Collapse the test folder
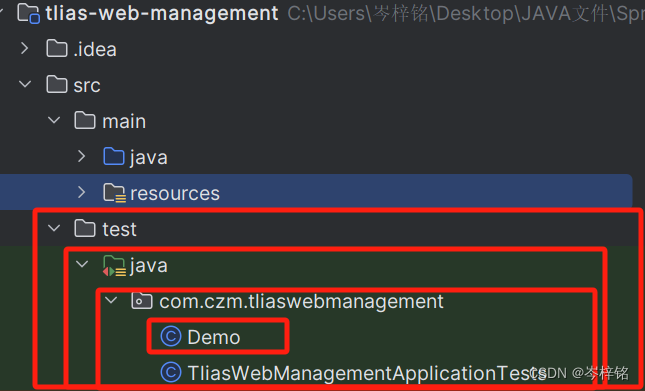 pyautogui.click(x=54, y=228)
